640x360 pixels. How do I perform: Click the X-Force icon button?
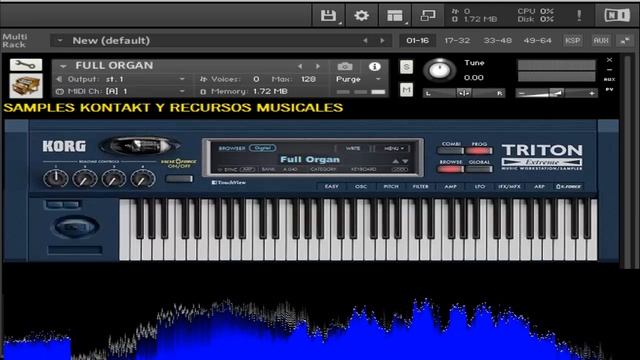[569, 187]
